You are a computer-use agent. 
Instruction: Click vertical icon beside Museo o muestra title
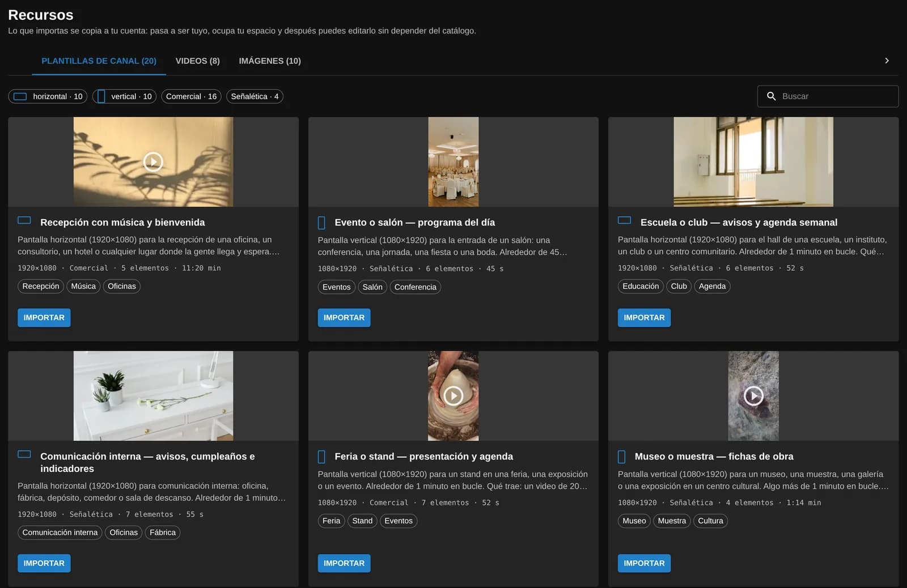622,457
